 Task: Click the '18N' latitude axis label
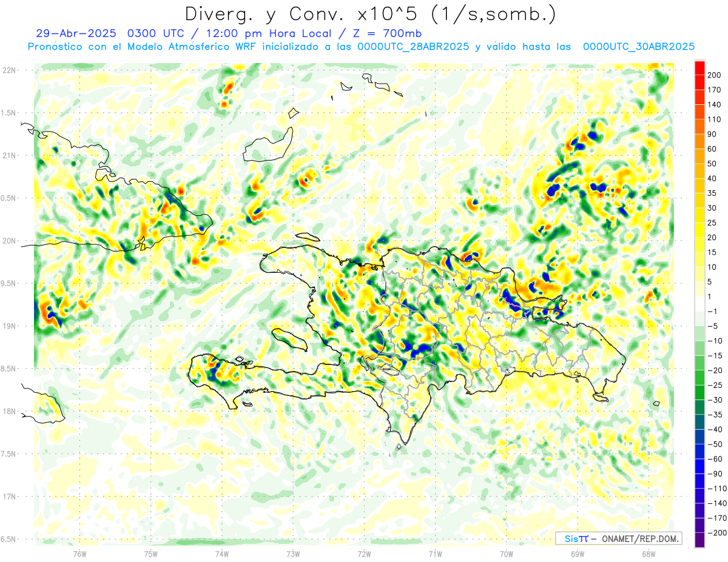pos(9,411)
